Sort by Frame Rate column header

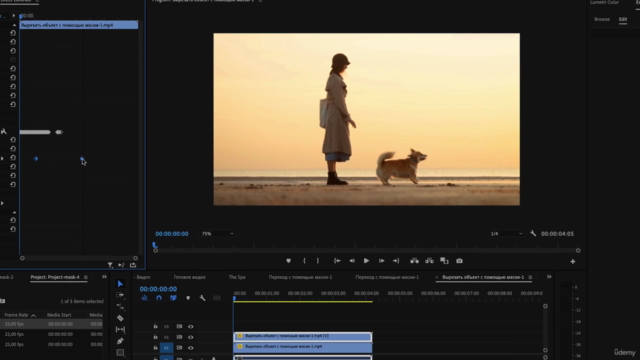point(16,315)
